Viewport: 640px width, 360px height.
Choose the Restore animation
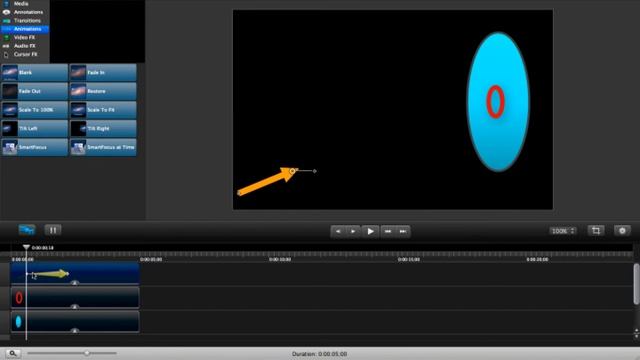coord(103,91)
